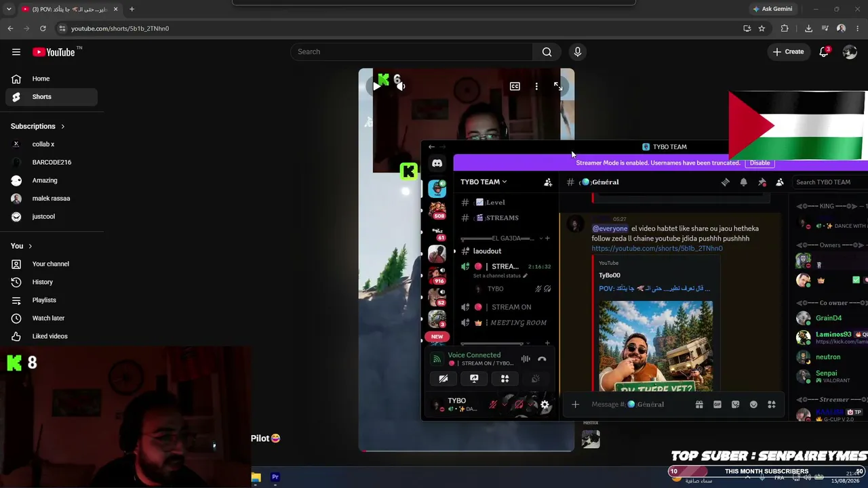Disconnect from Discord voice channel
The height and width of the screenshot is (488, 868).
pos(542,359)
